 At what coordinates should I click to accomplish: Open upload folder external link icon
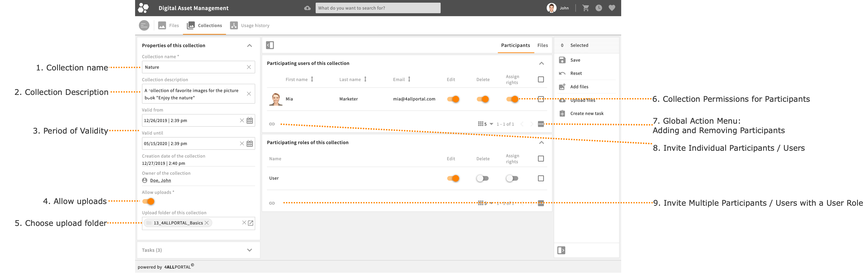coord(251,223)
